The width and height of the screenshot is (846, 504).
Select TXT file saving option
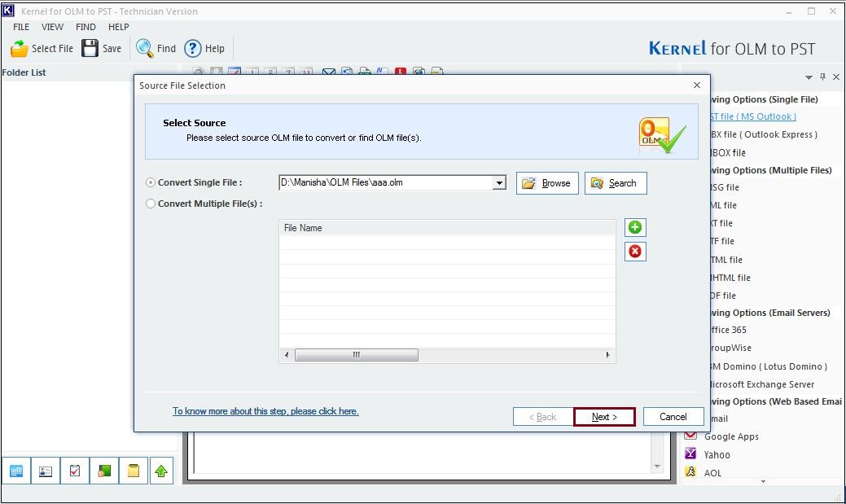[722, 223]
